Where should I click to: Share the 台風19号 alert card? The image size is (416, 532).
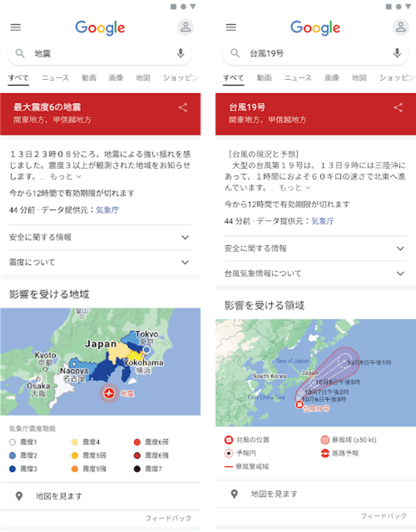click(398, 108)
